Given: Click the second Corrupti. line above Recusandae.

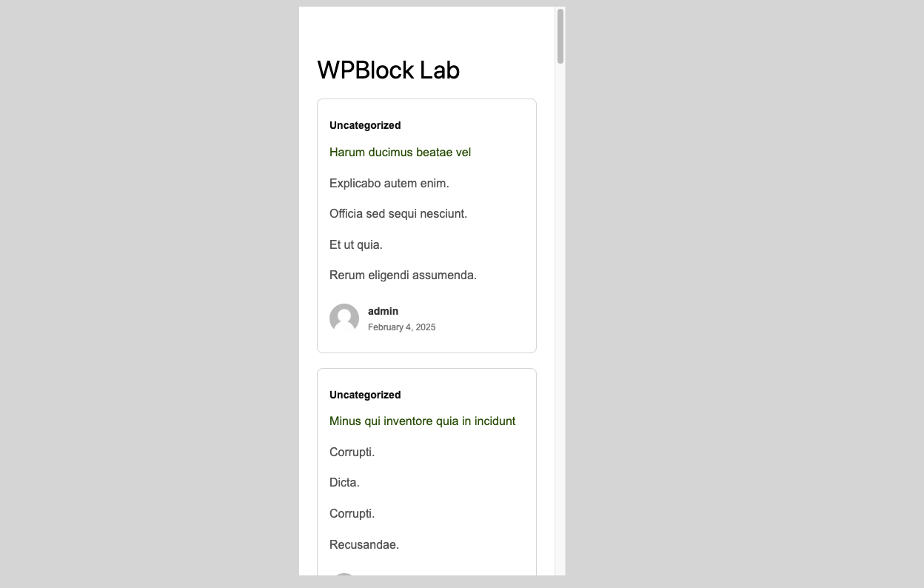Looking at the screenshot, I should click(x=352, y=514).
